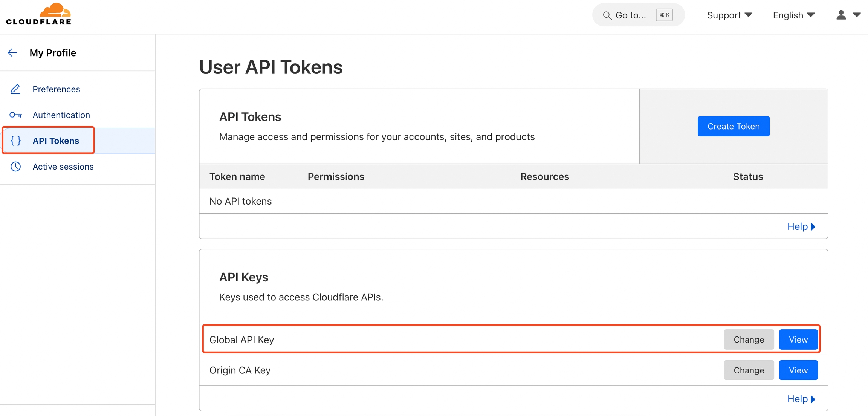This screenshot has height=416, width=868.
Task: Click the Preferences pencil icon
Action: (x=15, y=89)
